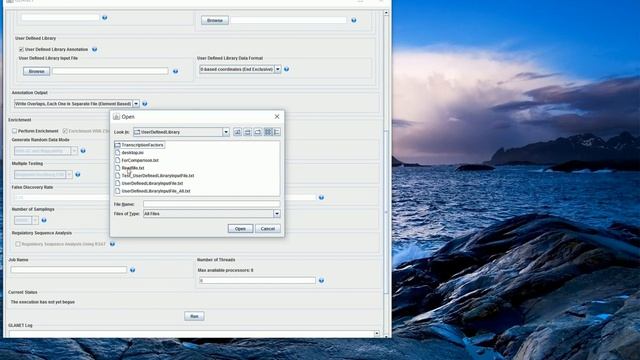640x360 pixels.
Task: Click GLANET Log scroll up arrow
Action: point(377,334)
